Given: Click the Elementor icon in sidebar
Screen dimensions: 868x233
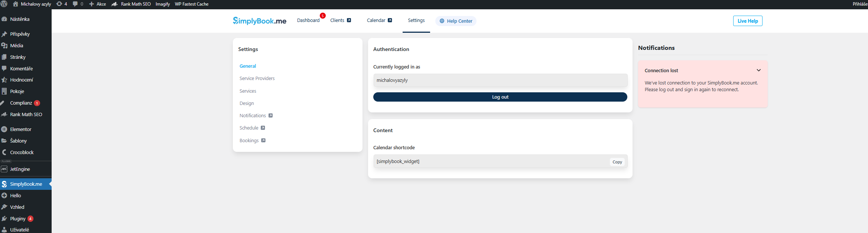Looking at the screenshot, I should pos(4,129).
